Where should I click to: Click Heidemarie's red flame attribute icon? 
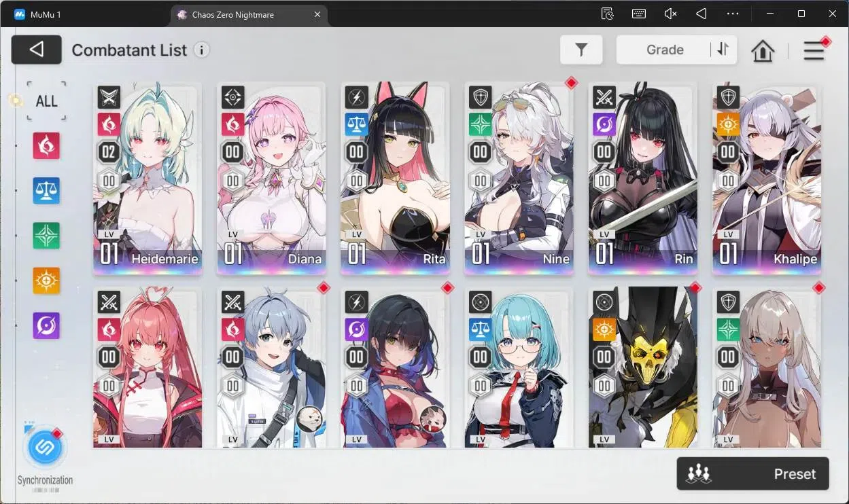click(109, 124)
